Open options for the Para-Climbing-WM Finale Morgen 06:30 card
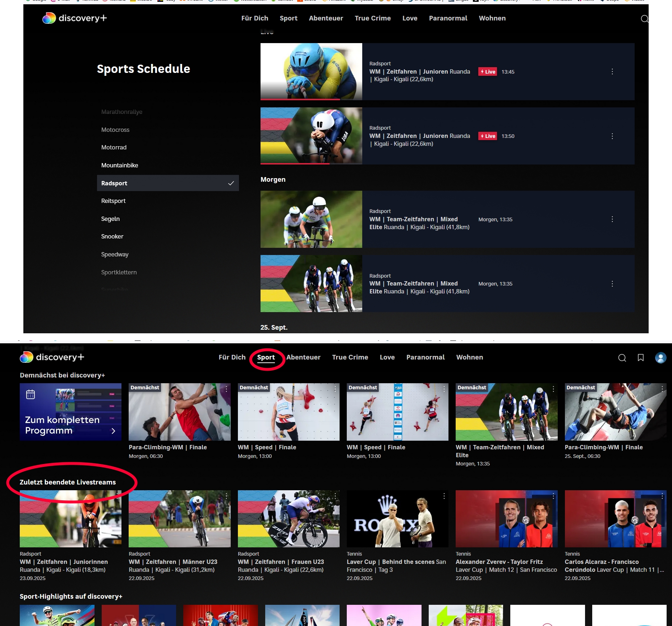This screenshot has width=672, height=626. coord(226,389)
